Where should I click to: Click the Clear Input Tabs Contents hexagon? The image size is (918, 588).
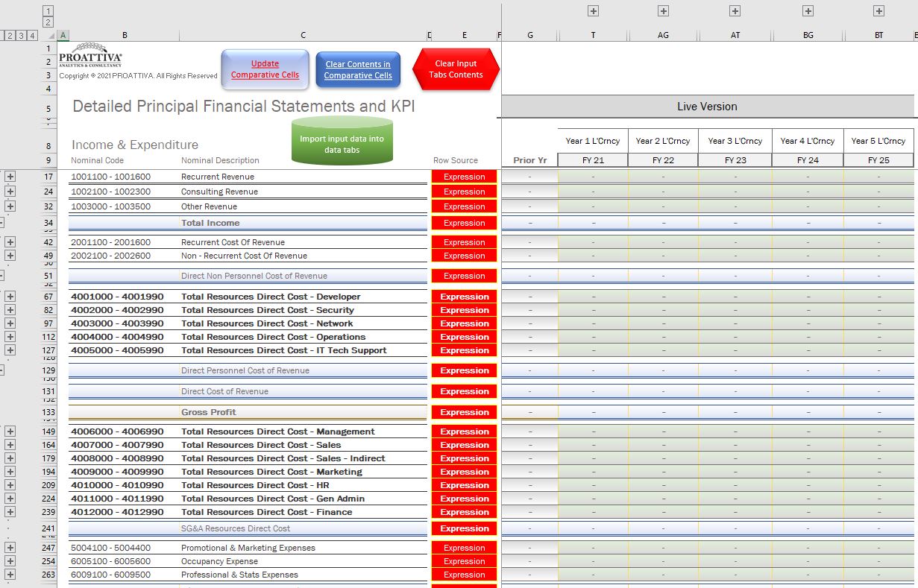pos(456,69)
